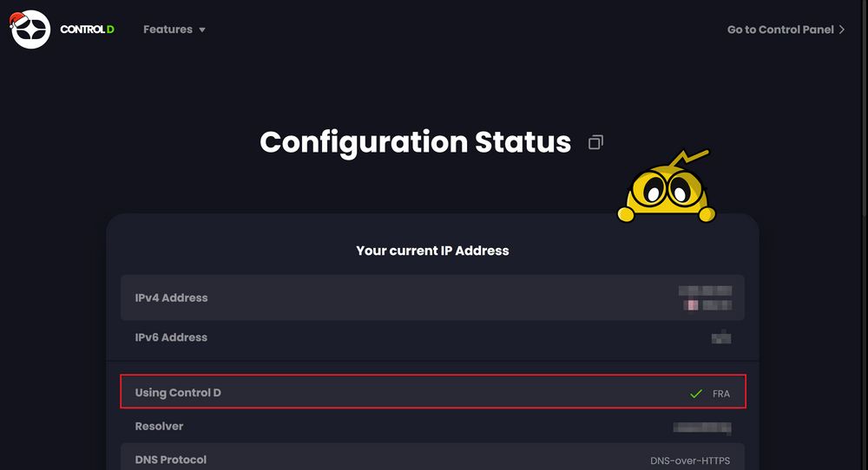
Task: Click the arrow beside Go to Control Panel
Action: (842, 29)
